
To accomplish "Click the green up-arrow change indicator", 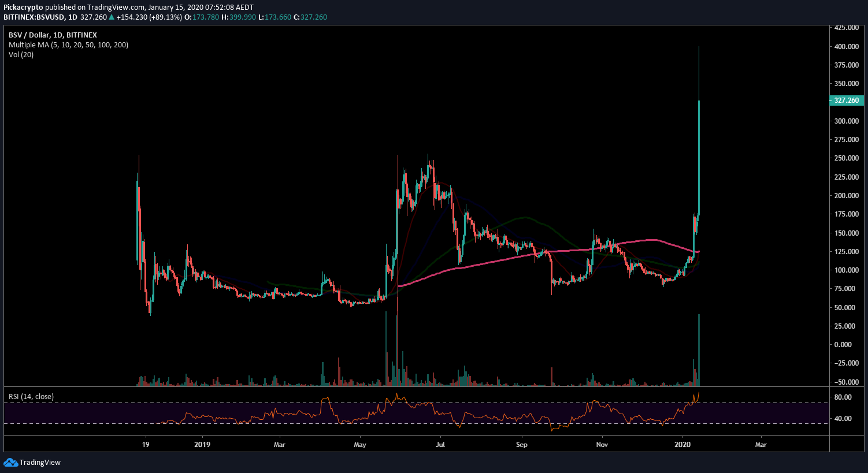I will [x=112, y=17].
